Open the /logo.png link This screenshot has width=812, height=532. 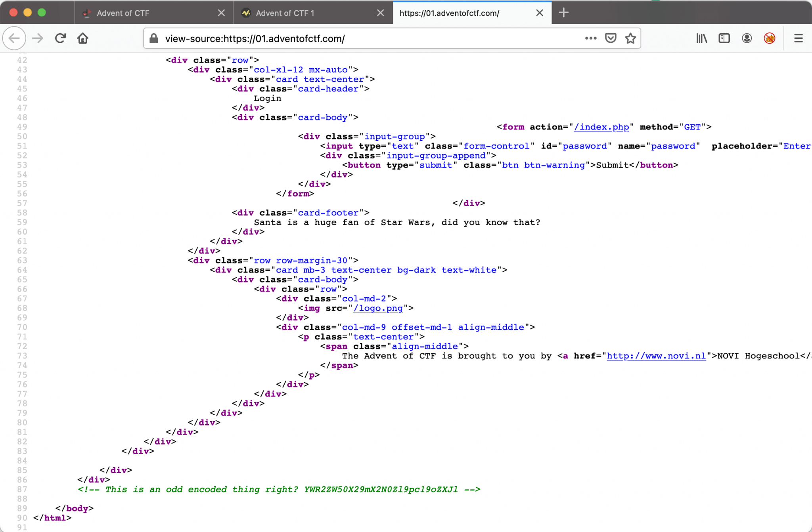(378, 308)
